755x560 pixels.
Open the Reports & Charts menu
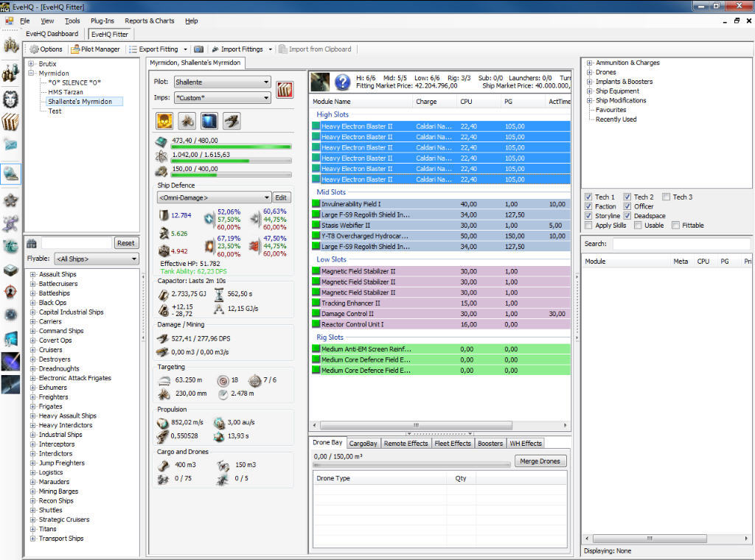point(150,21)
